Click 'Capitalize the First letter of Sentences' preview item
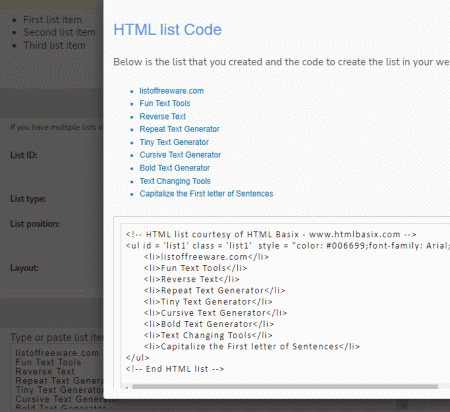The width and height of the screenshot is (450, 412). pyautogui.click(x=206, y=194)
